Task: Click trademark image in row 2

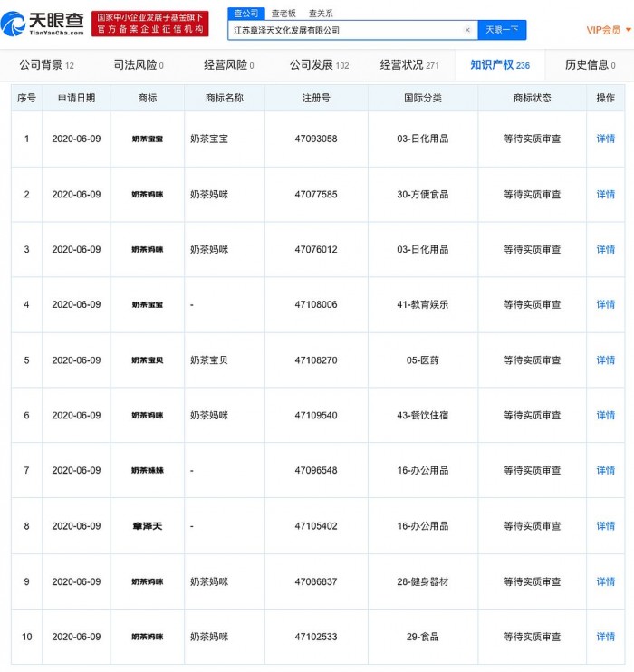Action: click(148, 195)
